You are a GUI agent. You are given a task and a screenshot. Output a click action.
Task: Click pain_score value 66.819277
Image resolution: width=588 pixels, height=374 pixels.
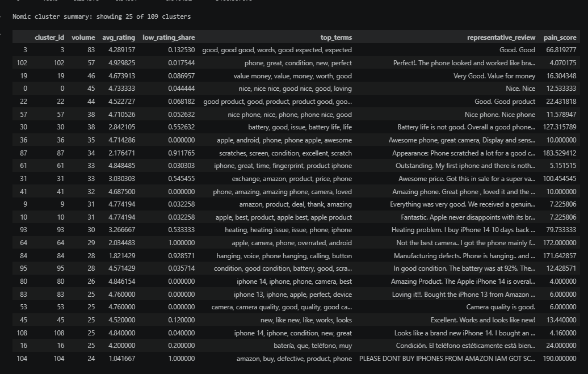[561, 50]
